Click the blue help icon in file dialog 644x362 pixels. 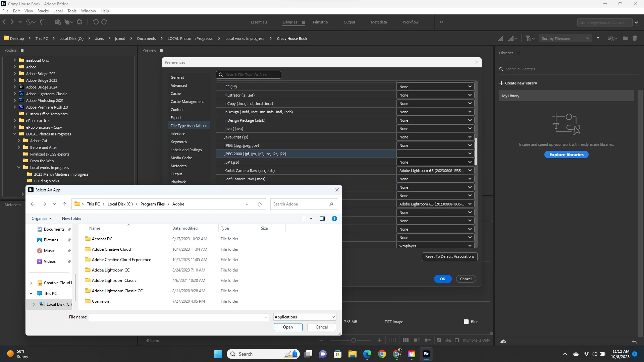pyautogui.click(x=334, y=219)
